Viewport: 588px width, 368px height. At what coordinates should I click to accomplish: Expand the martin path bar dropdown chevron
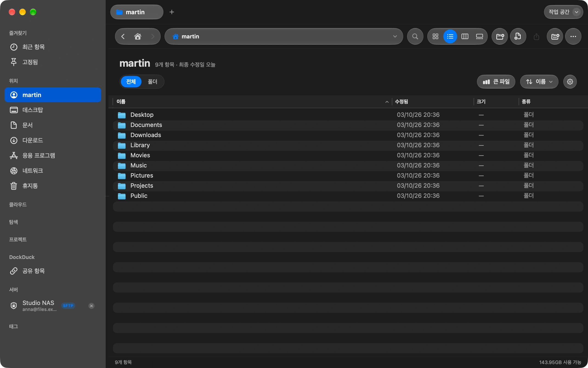395,37
